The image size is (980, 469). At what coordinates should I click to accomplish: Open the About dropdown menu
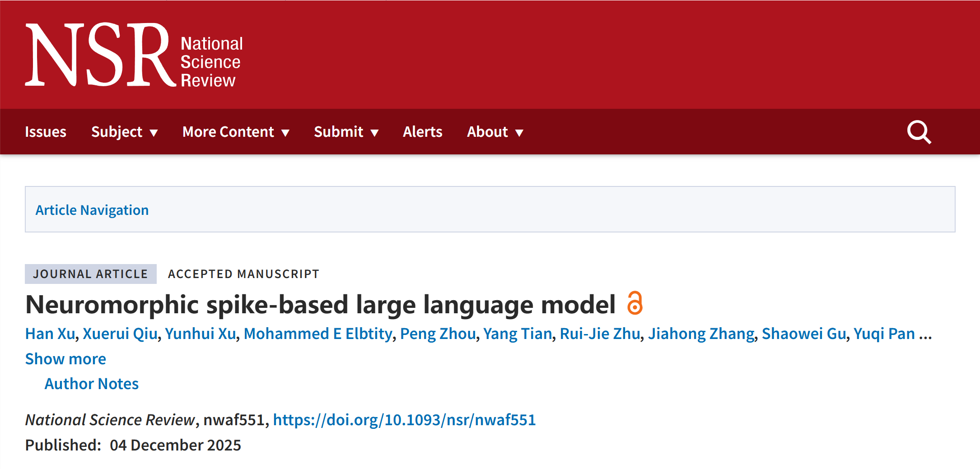pyautogui.click(x=495, y=132)
